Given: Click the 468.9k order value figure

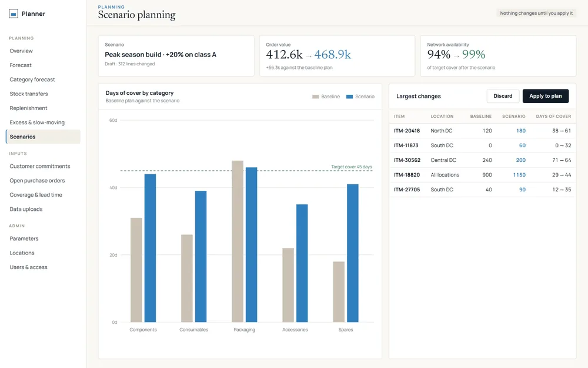Looking at the screenshot, I should click(x=333, y=55).
